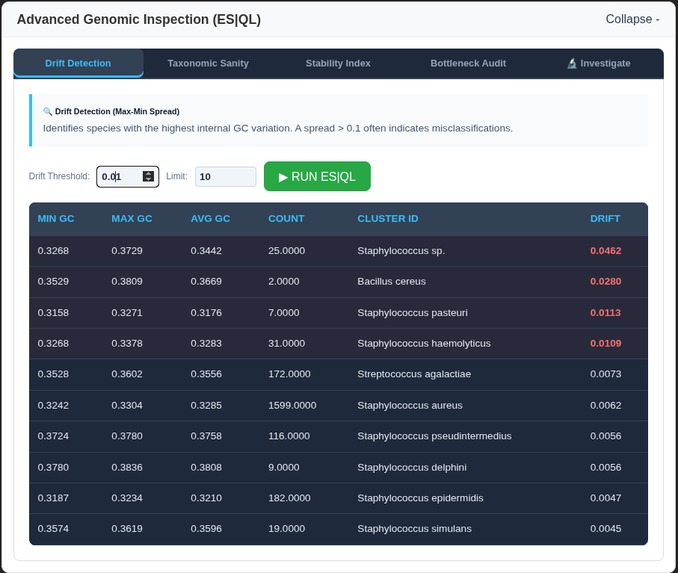
Task: Select the Staphylococcus simulans cluster cell
Action: (x=414, y=529)
